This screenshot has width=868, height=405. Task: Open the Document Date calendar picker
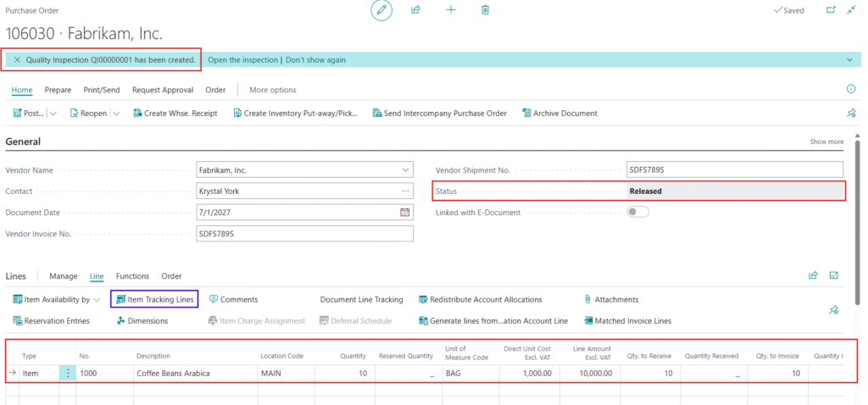coord(404,213)
